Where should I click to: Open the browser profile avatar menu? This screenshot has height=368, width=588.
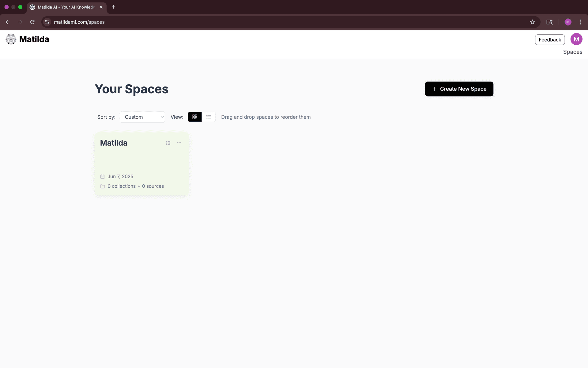[568, 22]
